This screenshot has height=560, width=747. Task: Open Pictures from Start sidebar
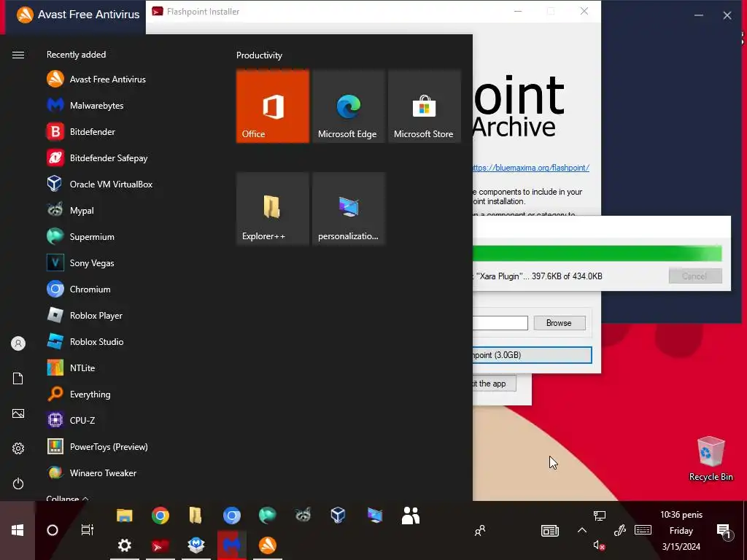point(18,413)
